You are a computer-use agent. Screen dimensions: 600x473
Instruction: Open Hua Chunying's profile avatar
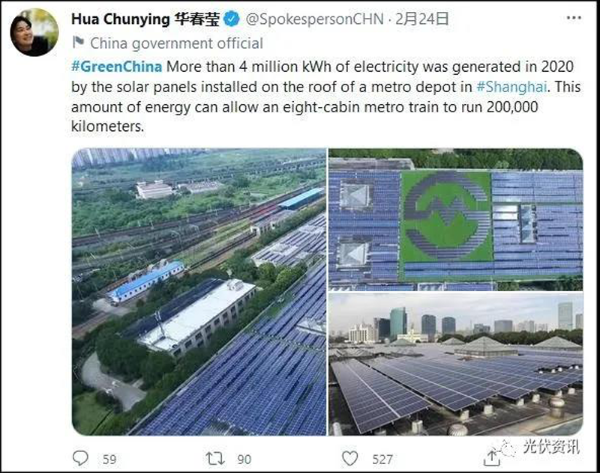(x=34, y=32)
